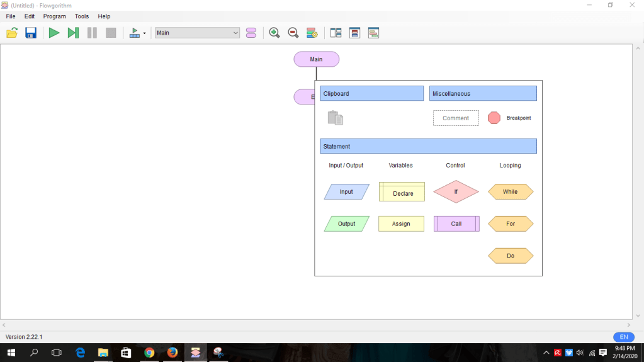
Task: Click the Zoom In magnifier icon
Action: tap(274, 33)
